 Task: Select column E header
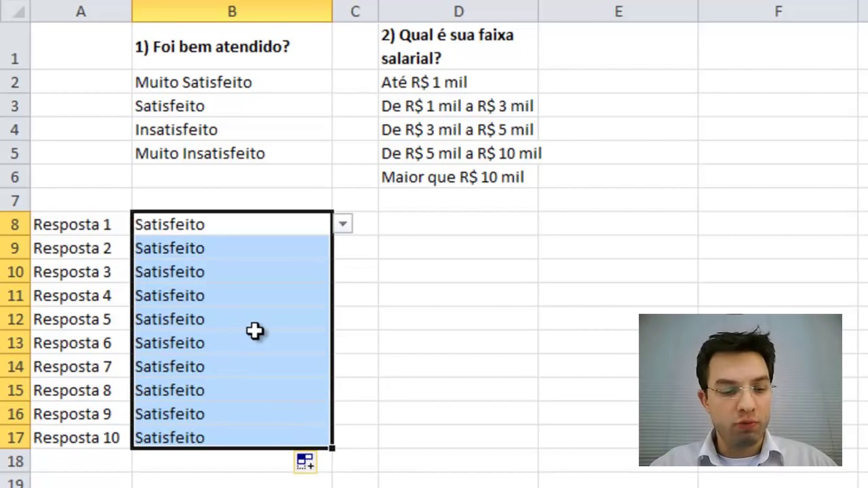tap(618, 11)
